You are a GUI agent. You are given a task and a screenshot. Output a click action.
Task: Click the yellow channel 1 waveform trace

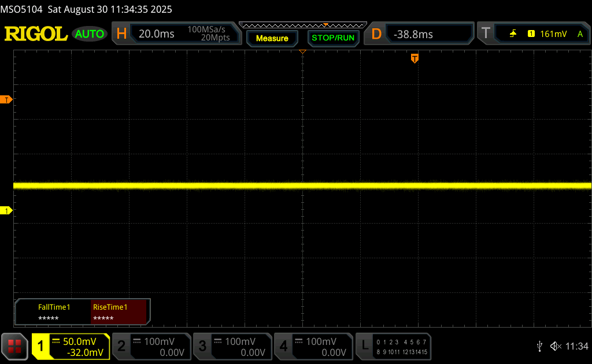click(302, 185)
